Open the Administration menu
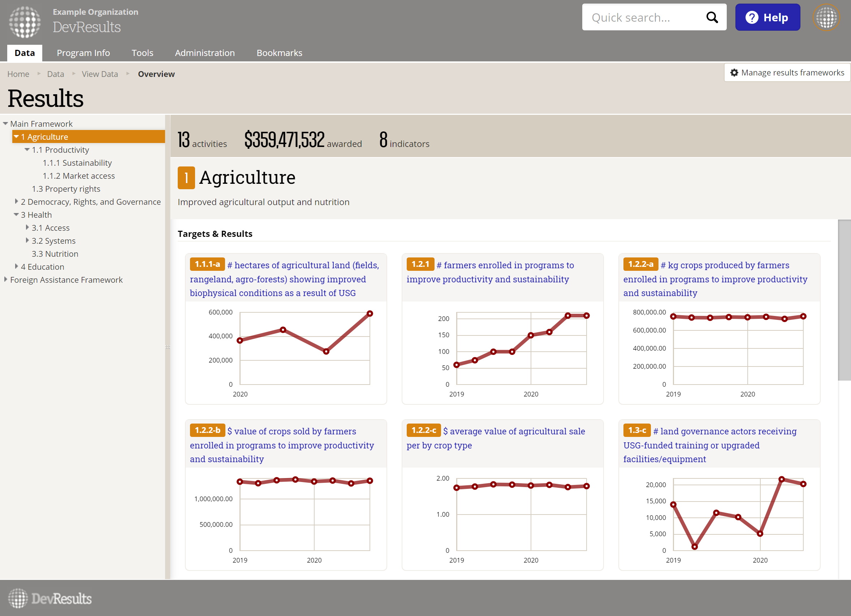The image size is (851, 616). (x=204, y=53)
